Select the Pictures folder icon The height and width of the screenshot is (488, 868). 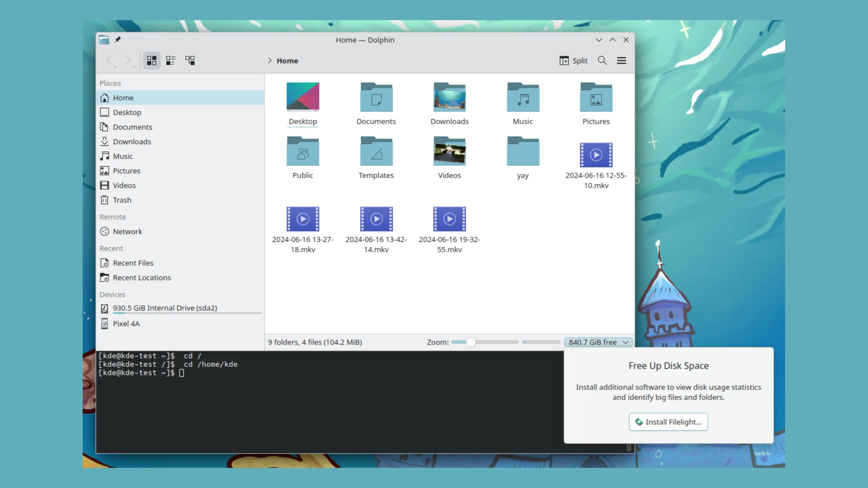[x=596, y=97]
